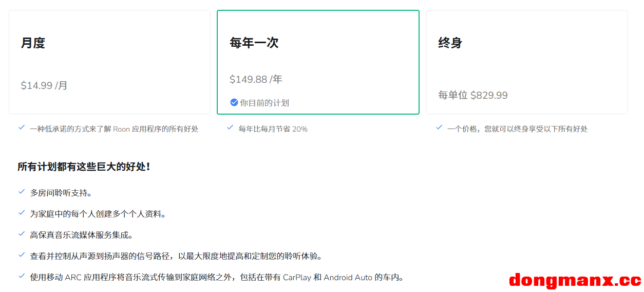Choose the 终身 lifetime plan card

pos(526,62)
